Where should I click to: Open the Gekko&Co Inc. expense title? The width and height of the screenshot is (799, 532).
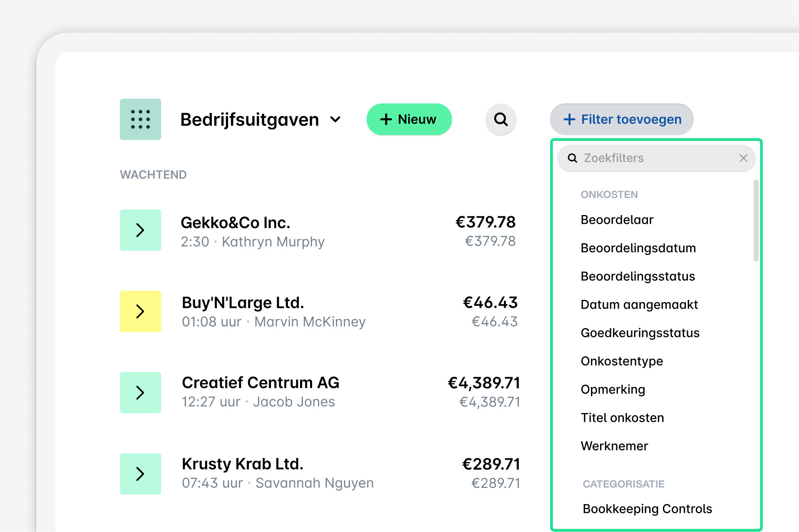[x=235, y=223]
